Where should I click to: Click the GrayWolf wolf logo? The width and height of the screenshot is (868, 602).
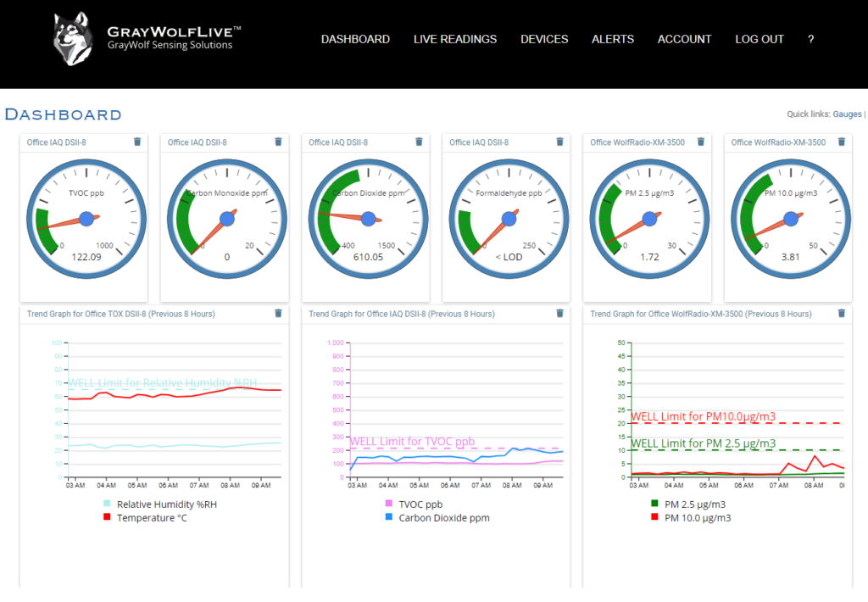pyautogui.click(x=73, y=39)
